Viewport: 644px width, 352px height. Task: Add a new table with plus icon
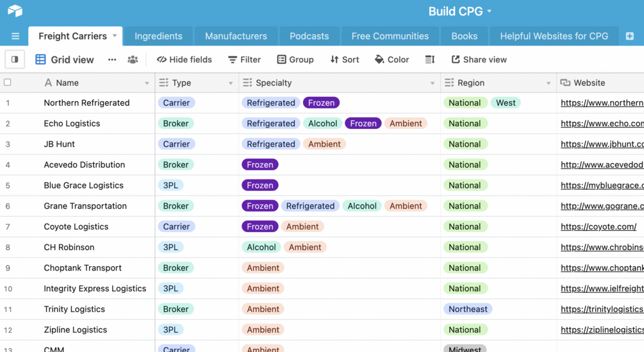click(x=630, y=36)
